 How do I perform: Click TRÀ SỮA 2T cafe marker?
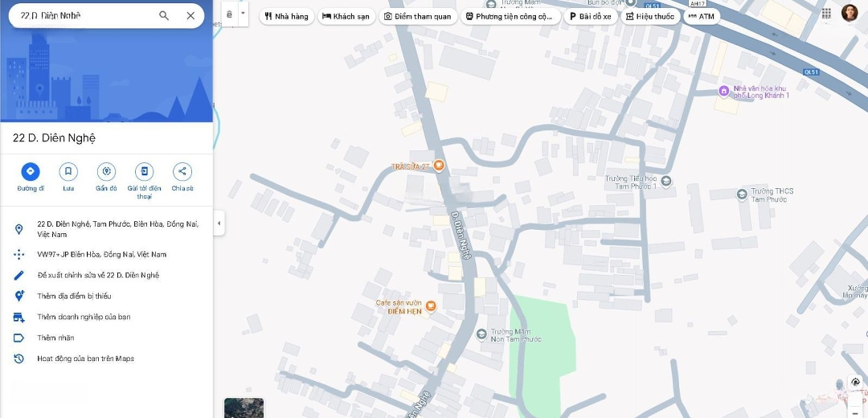click(439, 165)
